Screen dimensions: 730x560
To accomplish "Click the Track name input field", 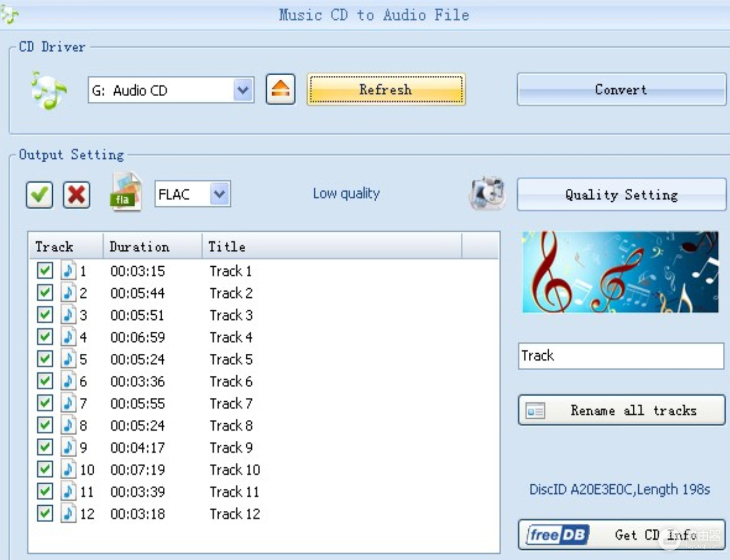I will click(x=621, y=356).
